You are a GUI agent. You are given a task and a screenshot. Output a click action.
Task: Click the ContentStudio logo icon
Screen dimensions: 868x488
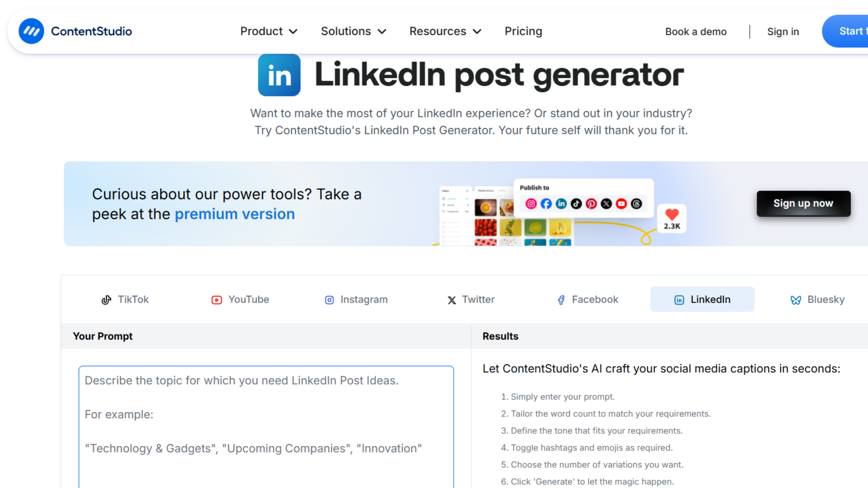pos(31,31)
